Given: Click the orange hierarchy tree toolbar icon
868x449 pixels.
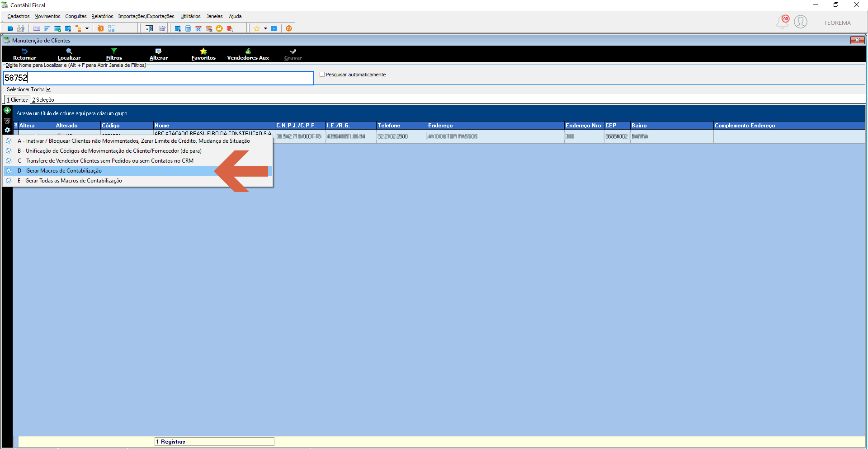Looking at the screenshot, I should [x=78, y=28].
